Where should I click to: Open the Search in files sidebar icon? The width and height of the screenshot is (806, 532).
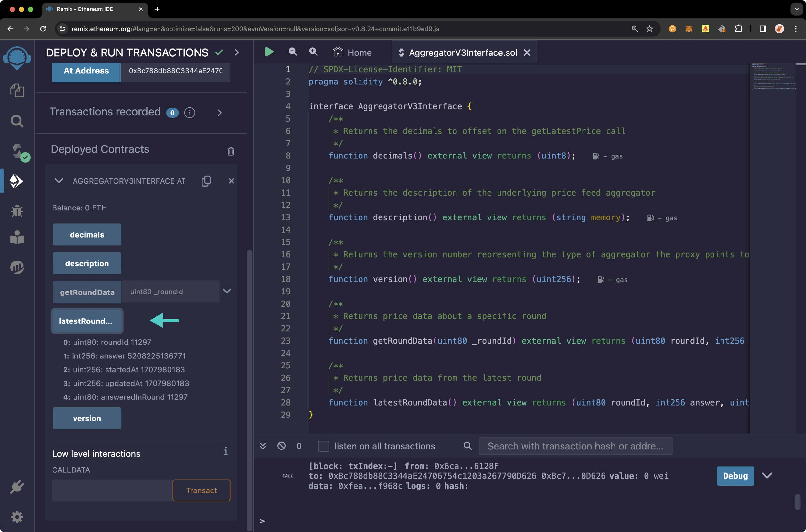coord(17,121)
